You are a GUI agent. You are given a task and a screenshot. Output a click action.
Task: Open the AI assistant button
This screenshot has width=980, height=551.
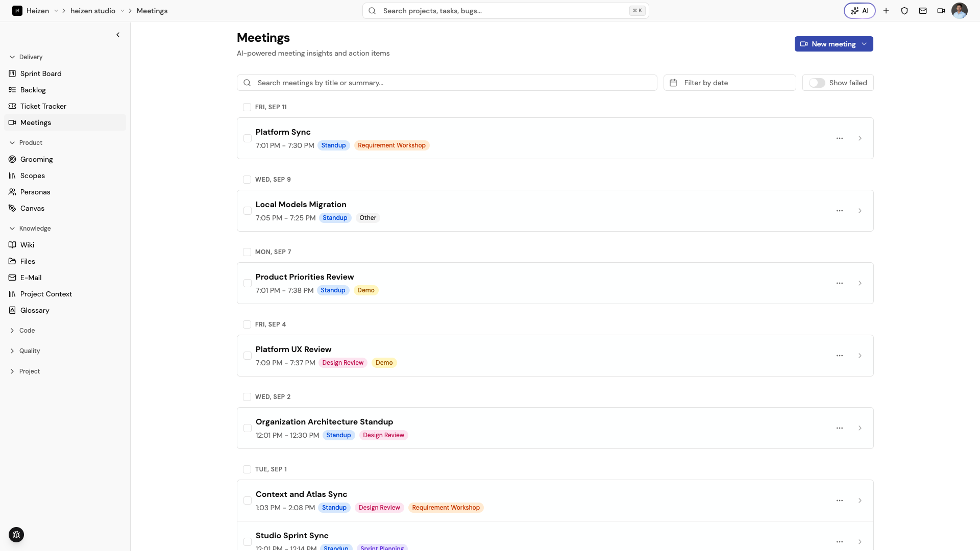pos(860,11)
